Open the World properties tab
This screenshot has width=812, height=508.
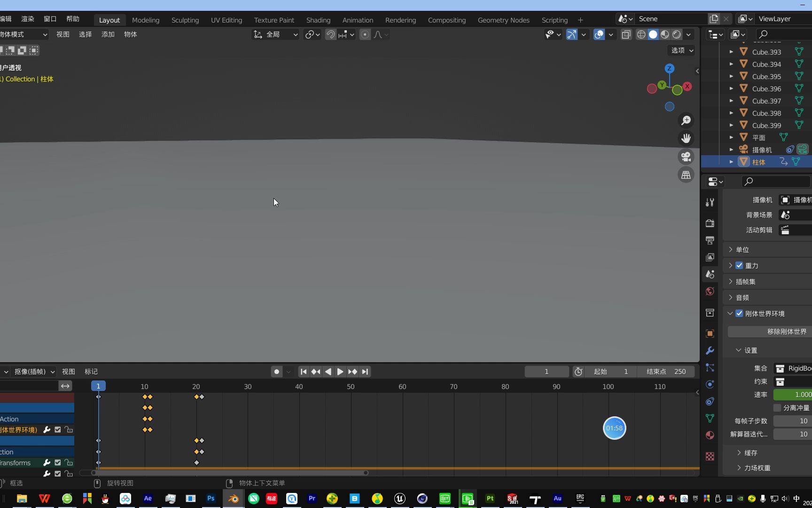point(710,291)
